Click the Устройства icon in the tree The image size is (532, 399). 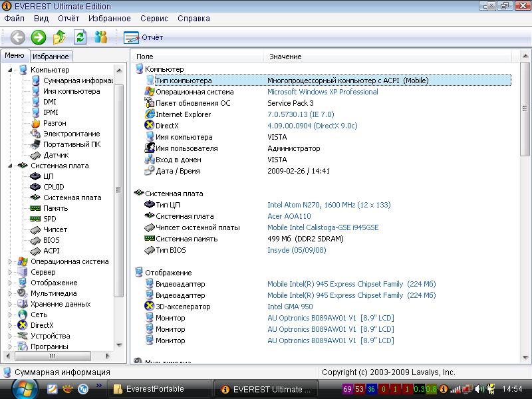[23, 336]
